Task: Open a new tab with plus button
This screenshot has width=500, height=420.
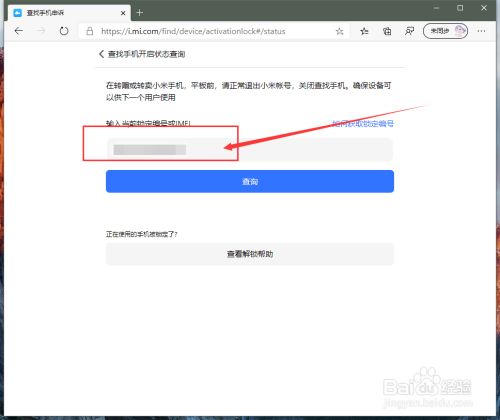Action: (140, 13)
